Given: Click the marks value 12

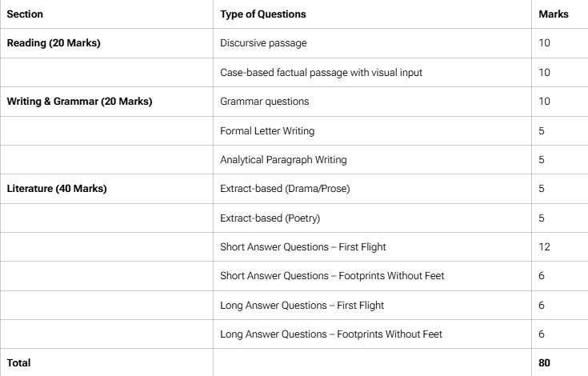Looking at the screenshot, I should (544, 247).
